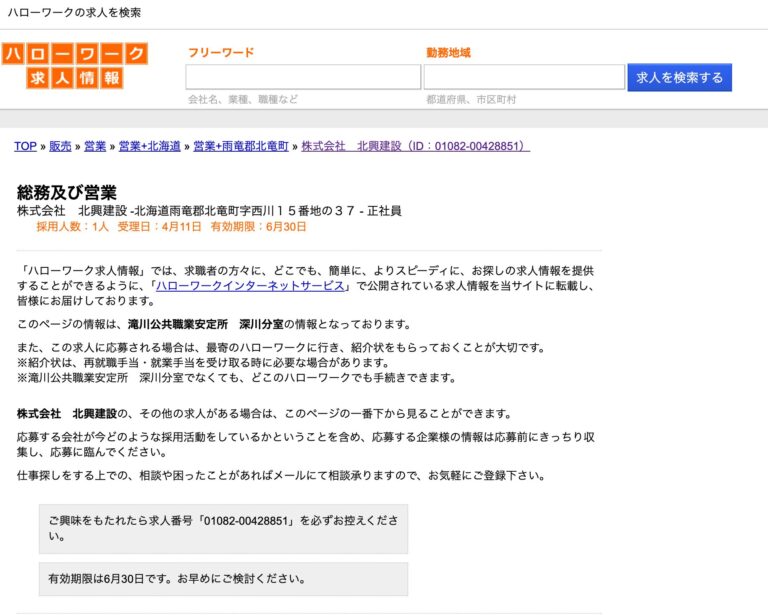Select the 営業 breadcrumb link
Screen dimensions: 768x615
(95, 146)
